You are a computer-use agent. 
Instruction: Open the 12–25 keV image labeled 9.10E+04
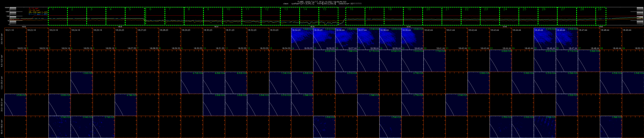coord(192,83)
